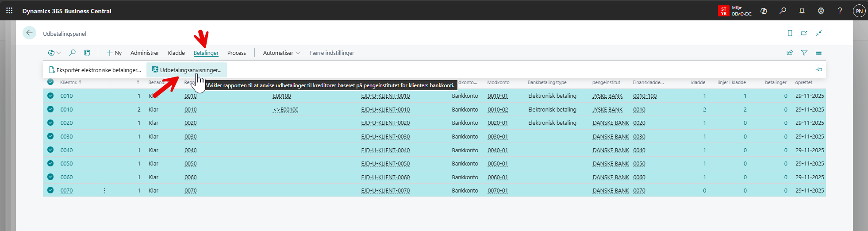
Task: Open the app launcher waffle icon
Action: [9, 11]
